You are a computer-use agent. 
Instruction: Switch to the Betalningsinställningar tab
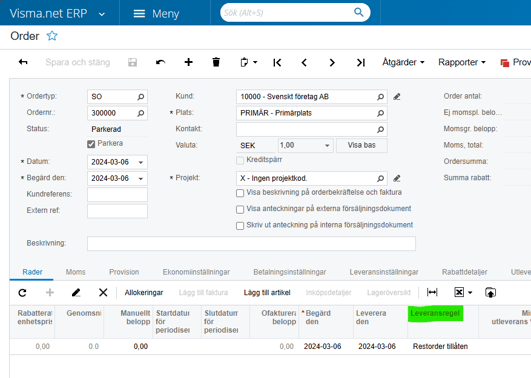(290, 272)
